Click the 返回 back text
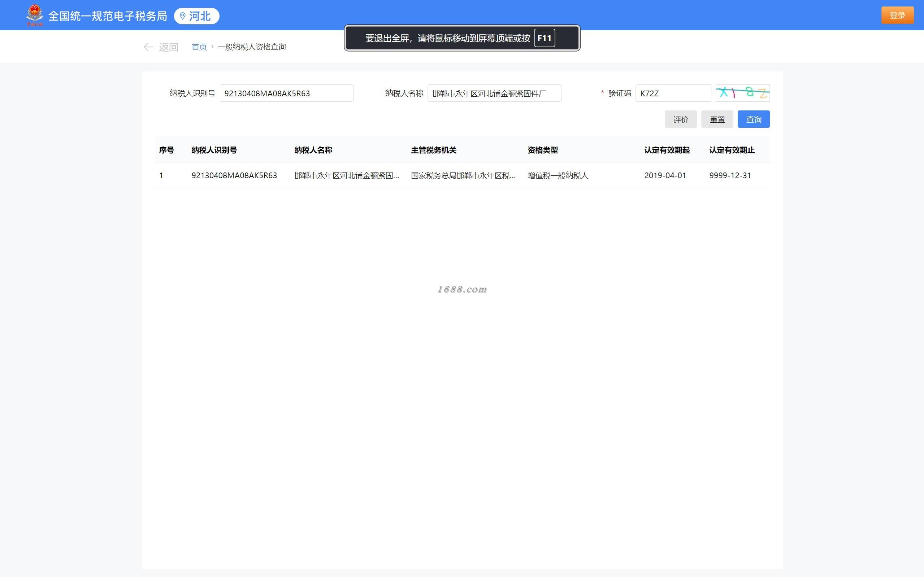The width and height of the screenshot is (924, 577). tap(168, 47)
